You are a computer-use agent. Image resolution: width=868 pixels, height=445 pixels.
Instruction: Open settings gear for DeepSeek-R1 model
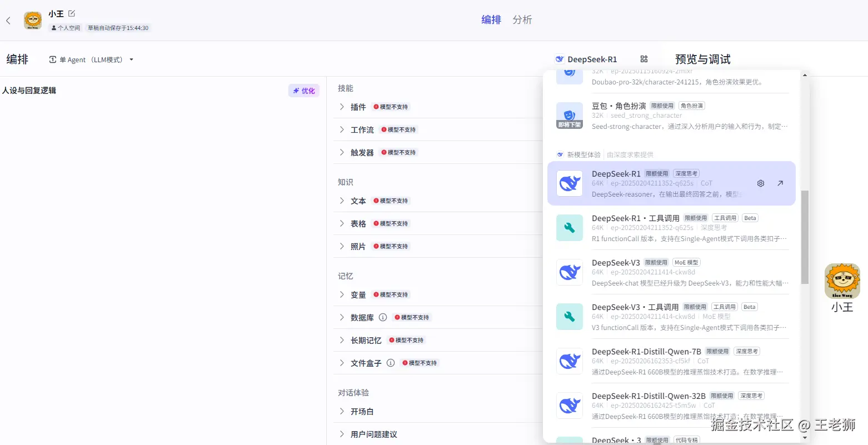[x=761, y=183]
